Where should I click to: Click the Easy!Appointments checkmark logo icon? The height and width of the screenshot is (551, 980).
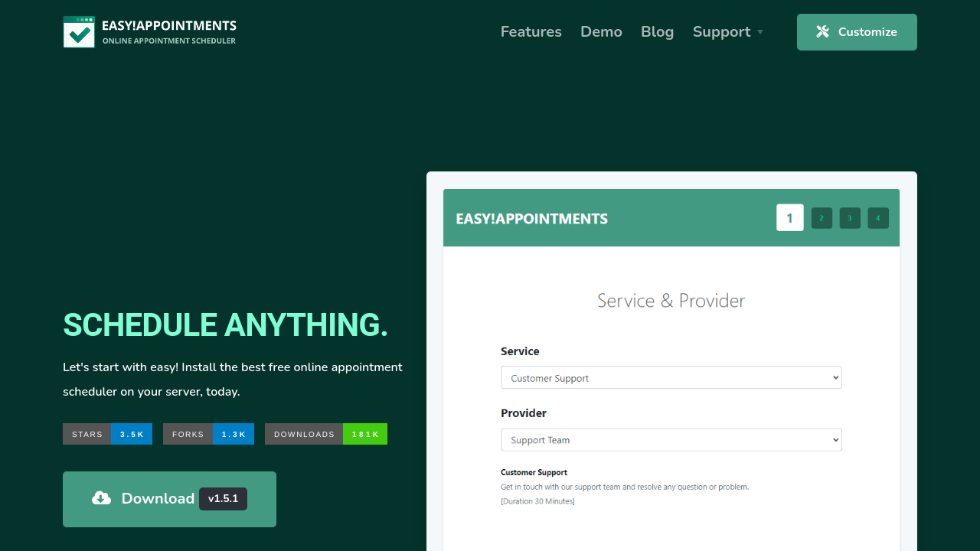[79, 32]
